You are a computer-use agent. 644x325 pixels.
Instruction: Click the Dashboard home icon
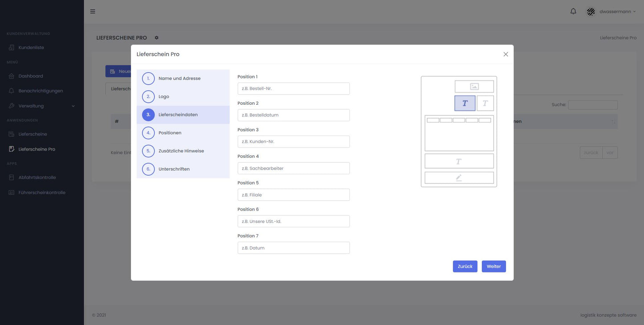pos(12,76)
